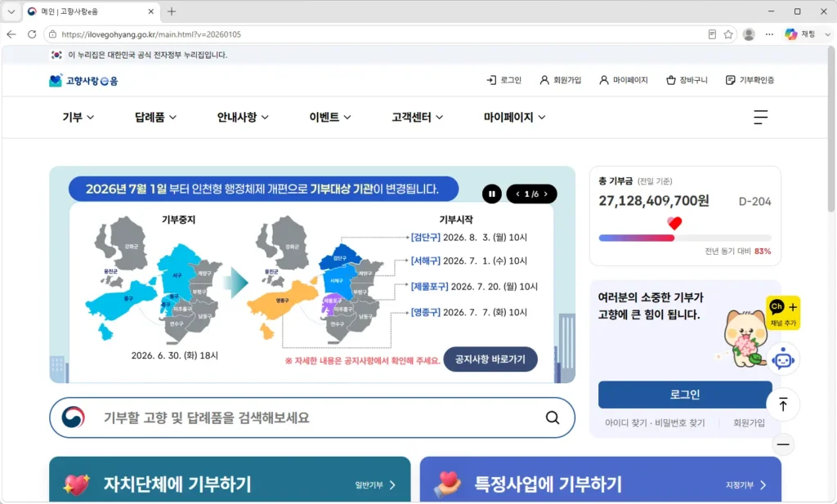This screenshot has width=837, height=504.
Task: Click 회원가입 link under login button
Action: 749,423
